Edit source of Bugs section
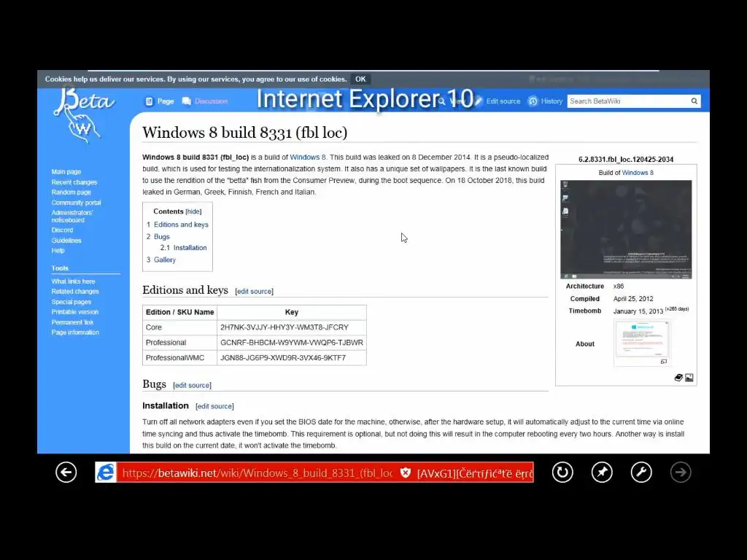The image size is (747, 560). coord(192,385)
